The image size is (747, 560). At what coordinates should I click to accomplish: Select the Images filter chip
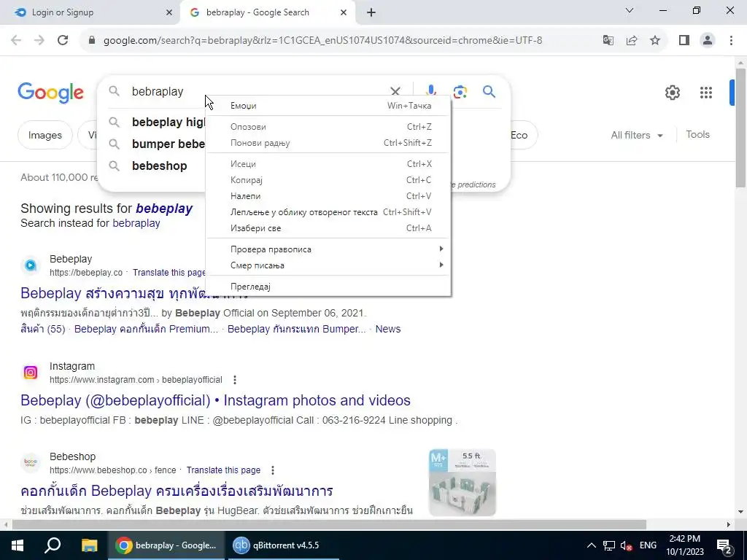44,135
